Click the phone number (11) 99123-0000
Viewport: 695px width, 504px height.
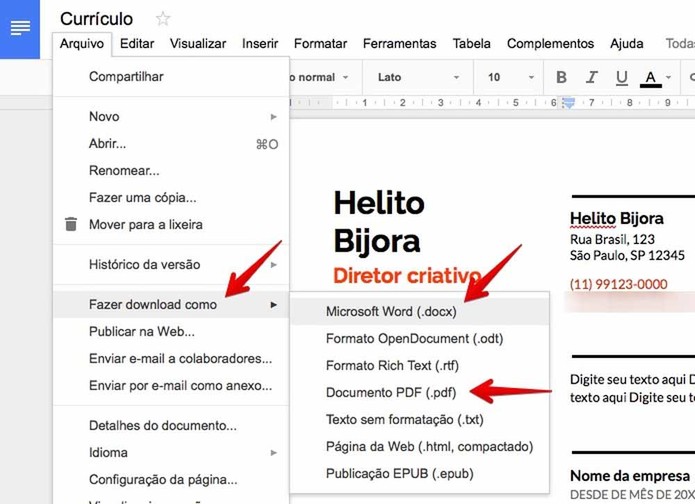pyautogui.click(x=619, y=284)
